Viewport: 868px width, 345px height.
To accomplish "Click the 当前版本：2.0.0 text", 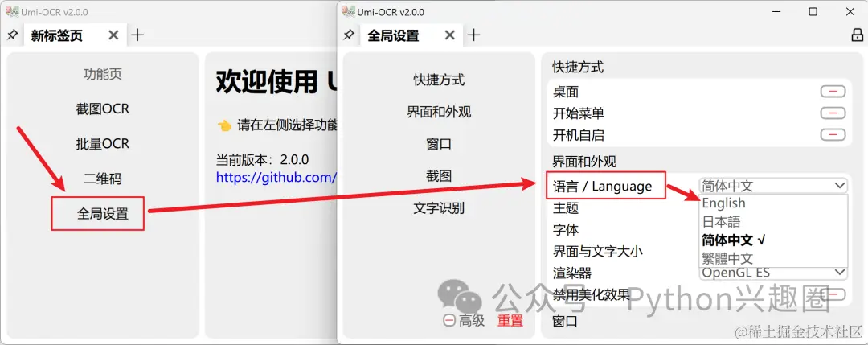I will coord(262,160).
